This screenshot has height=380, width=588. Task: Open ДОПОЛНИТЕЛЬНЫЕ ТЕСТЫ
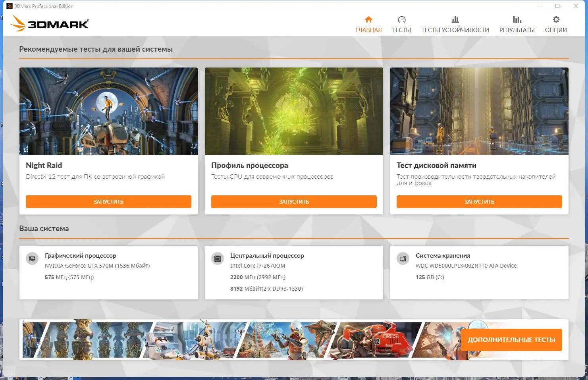[x=511, y=339]
